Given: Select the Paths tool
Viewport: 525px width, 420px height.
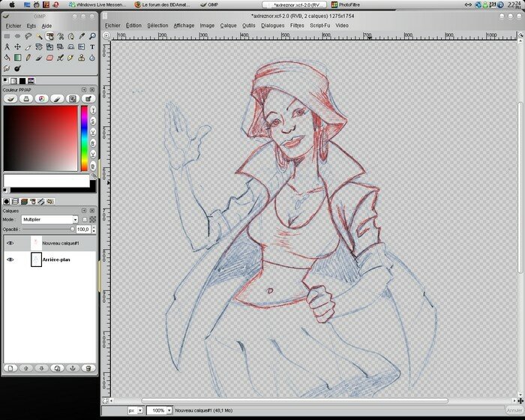Looking at the screenshot, I should 71,36.
